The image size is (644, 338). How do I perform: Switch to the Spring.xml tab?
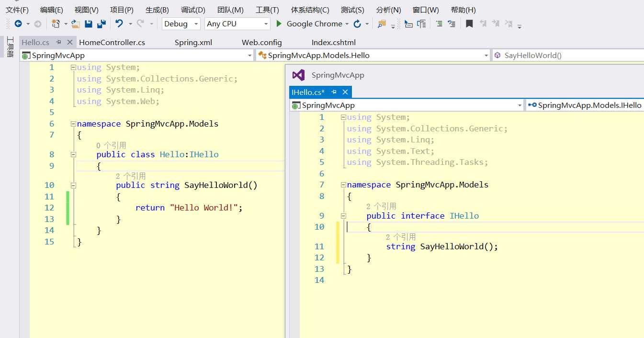(x=193, y=42)
